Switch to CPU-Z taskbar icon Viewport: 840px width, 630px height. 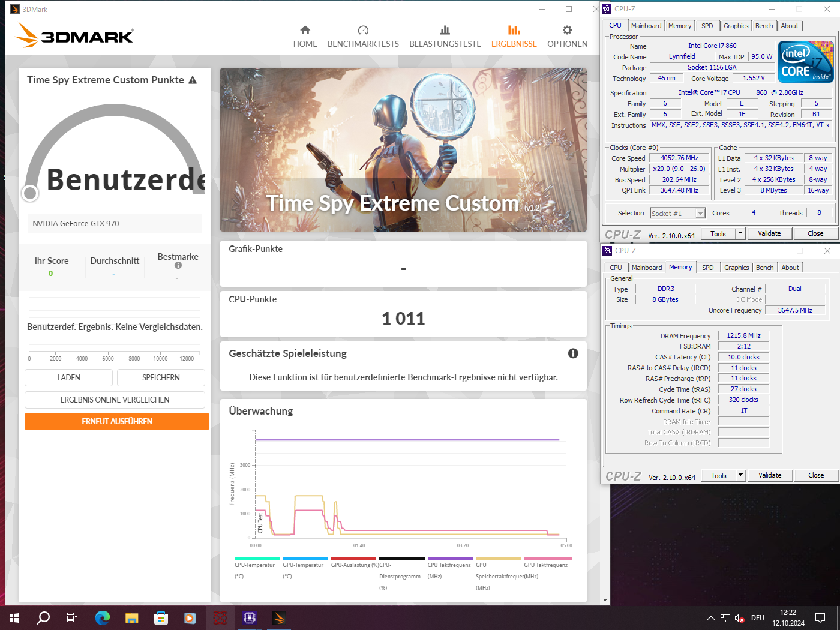pyautogui.click(x=250, y=617)
